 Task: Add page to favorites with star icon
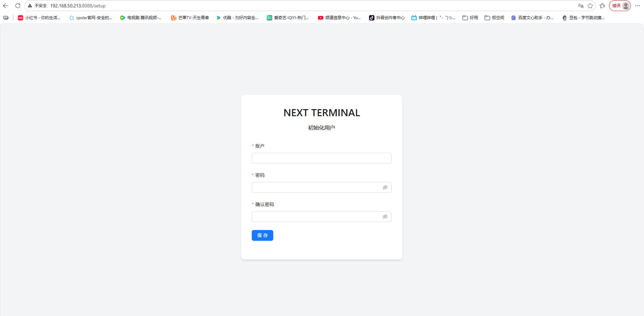590,6
